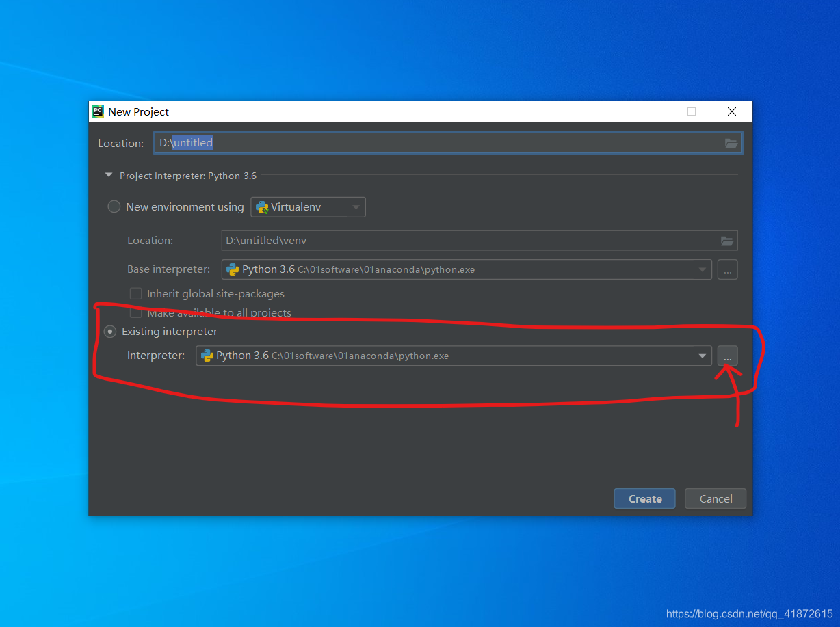Click the Python icon in Existing interpreter field
This screenshot has height=627, width=840.
pyautogui.click(x=207, y=356)
